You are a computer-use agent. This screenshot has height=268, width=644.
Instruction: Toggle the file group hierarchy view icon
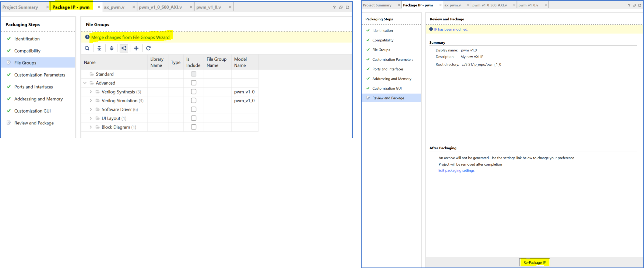click(x=124, y=48)
